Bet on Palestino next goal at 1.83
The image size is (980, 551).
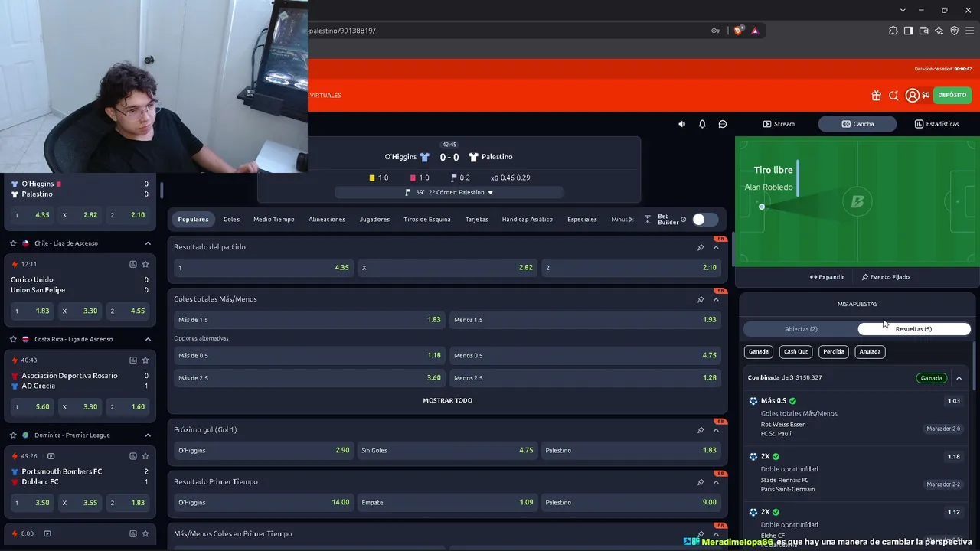[631, 451]
